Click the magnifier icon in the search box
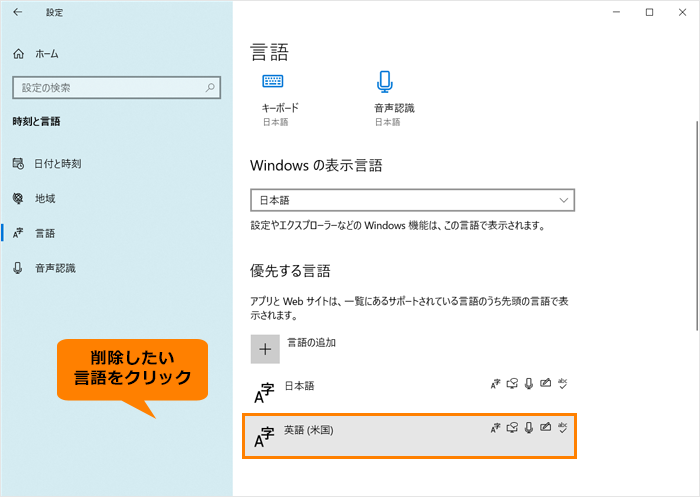The width and height of the screenshot is (700, 497). pyautogui.click(x=210, y=88)
